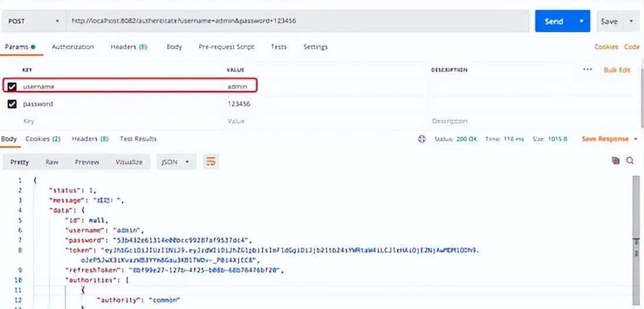Open the Send options dropdown arrow
Screen dimensions: 644x309
click(x=581, y=21)
